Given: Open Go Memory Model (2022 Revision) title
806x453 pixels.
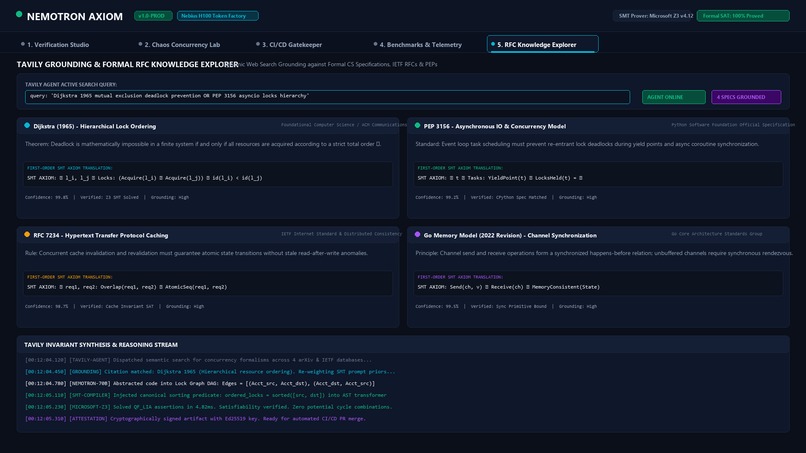Looking at the screenshot, I should pyautogui.click(x=510, y=235).
